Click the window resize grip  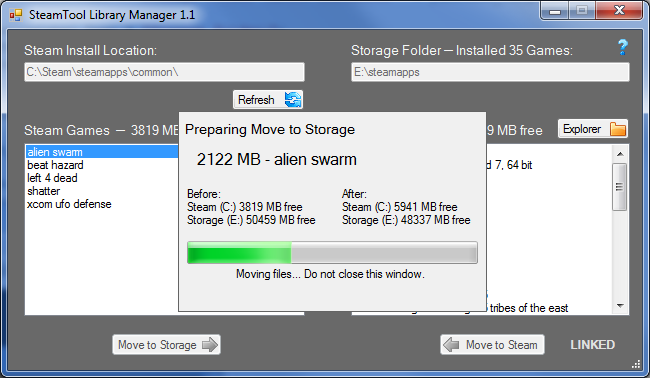click(x=636, y=364)
